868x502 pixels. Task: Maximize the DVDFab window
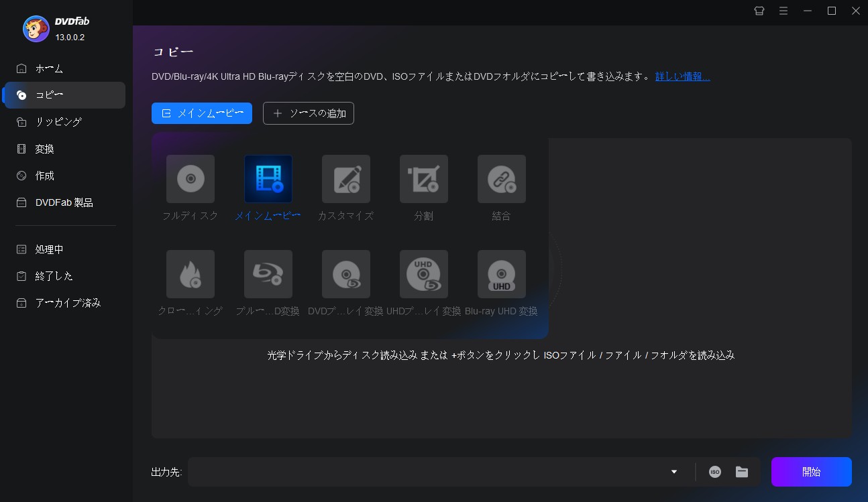pos(832,11)
